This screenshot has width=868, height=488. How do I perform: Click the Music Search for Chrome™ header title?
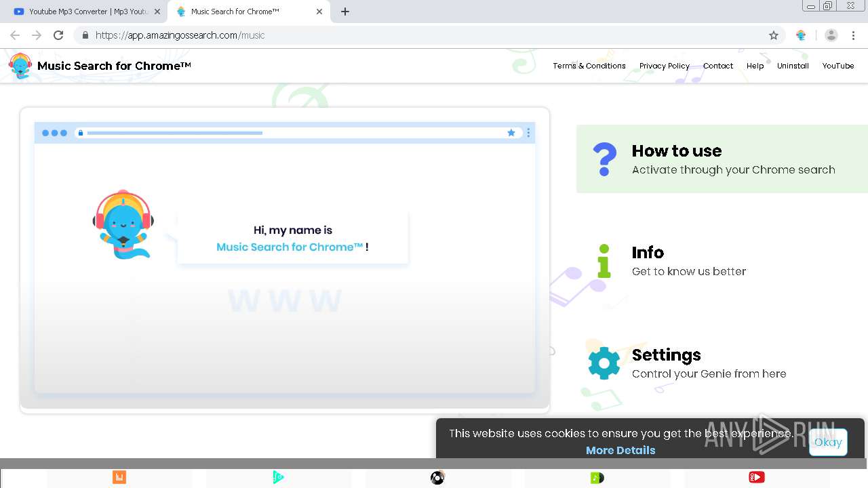(x=114, y=66)
